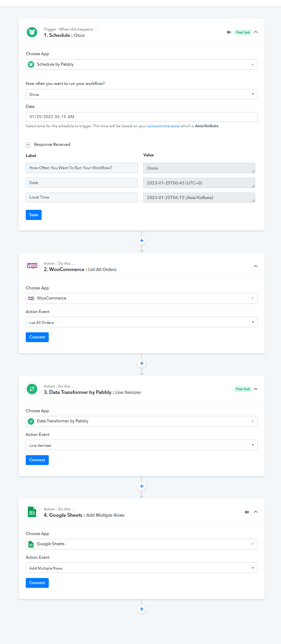281x644 pixels.
Task: Open the account time zone link
Action: (163, 126)
